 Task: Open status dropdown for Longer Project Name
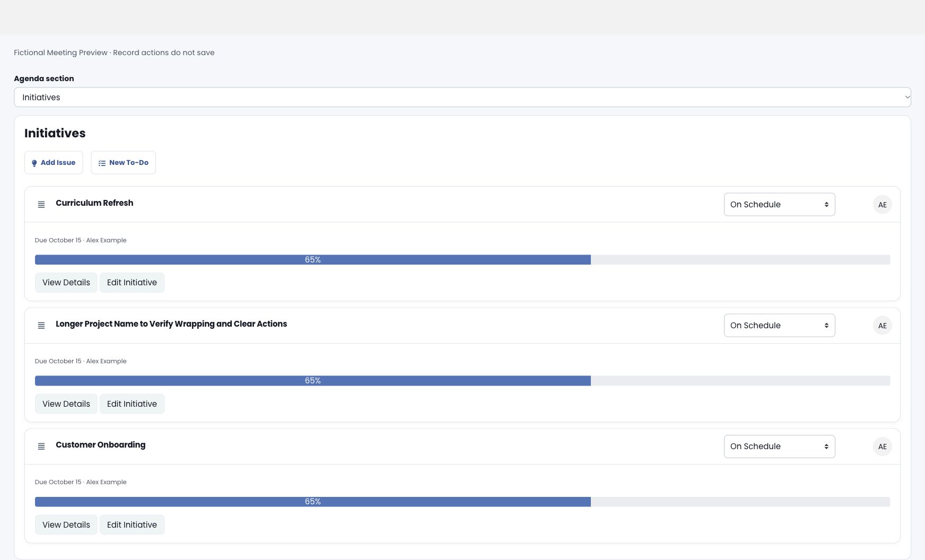click(x=780, y=326)
